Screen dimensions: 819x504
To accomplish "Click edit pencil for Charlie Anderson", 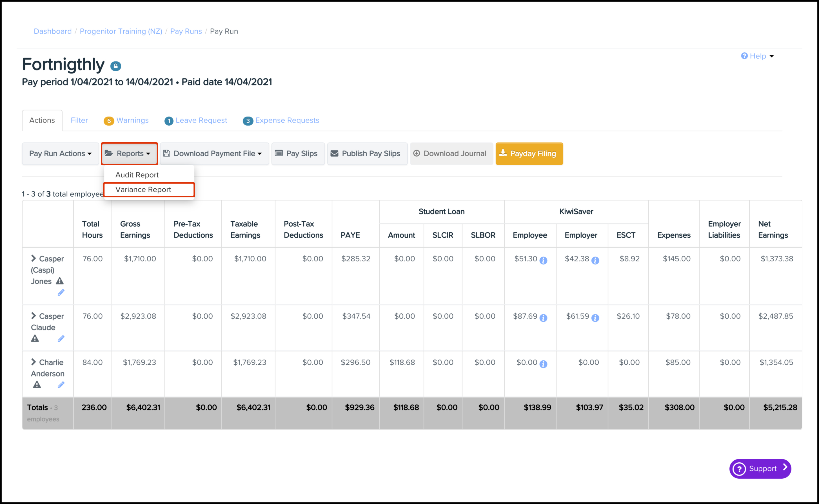I will pyautogui.click(x=61, y=385).
